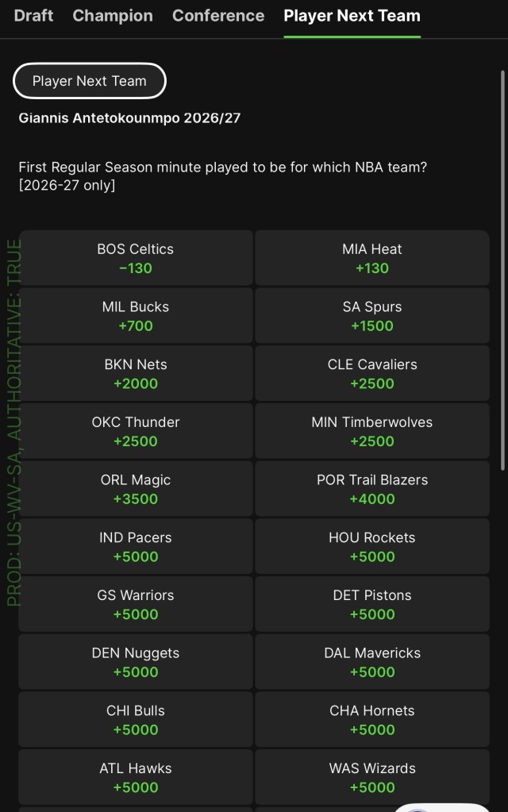Choose MIN Timberwolves +2500

click(371, 431)
